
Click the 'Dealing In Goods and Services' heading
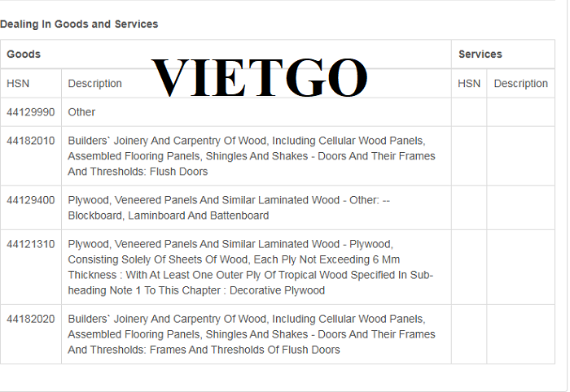point(79,24)
